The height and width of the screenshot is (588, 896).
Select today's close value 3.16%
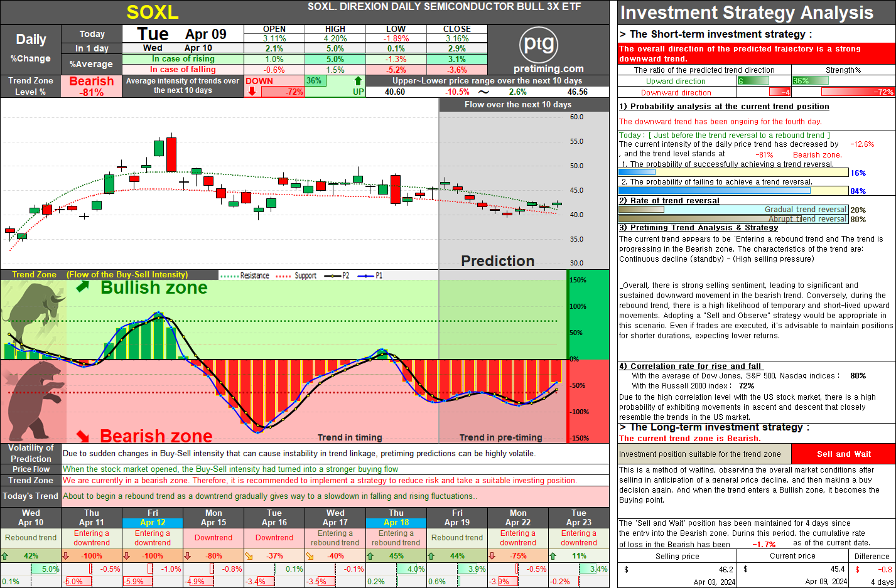point(456,38)
